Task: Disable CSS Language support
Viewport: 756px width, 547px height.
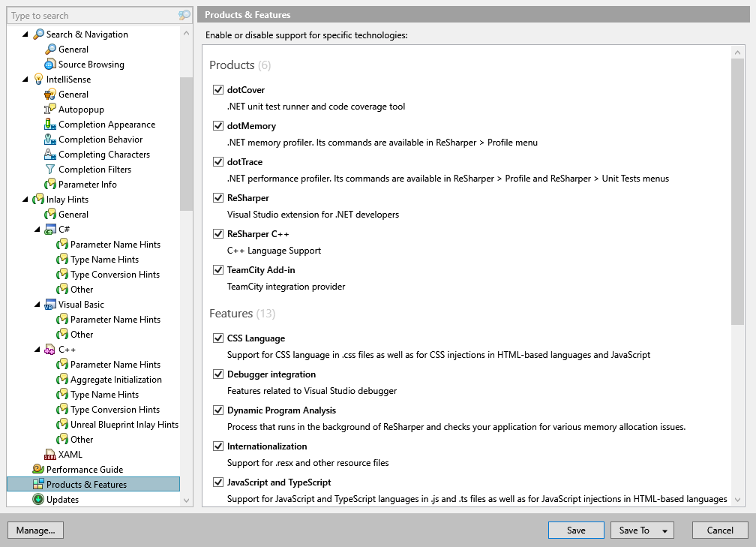Action: click(x=218, y=338)
